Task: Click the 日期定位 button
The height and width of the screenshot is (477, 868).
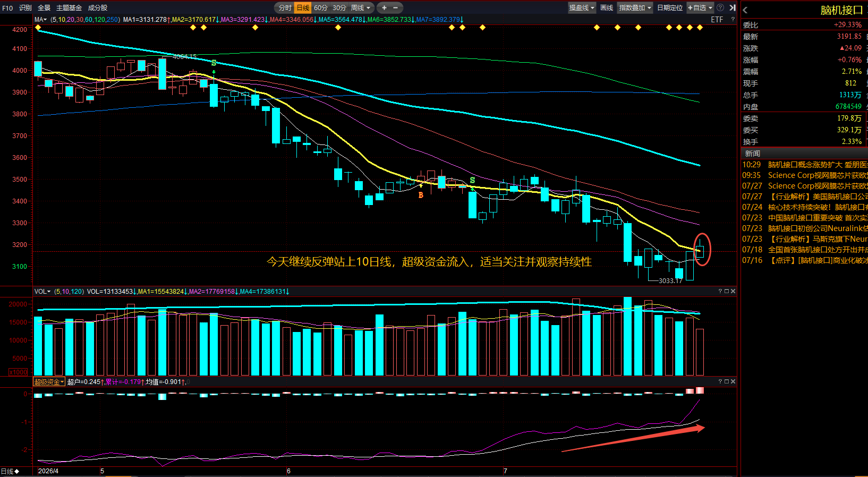Action: 670,7
